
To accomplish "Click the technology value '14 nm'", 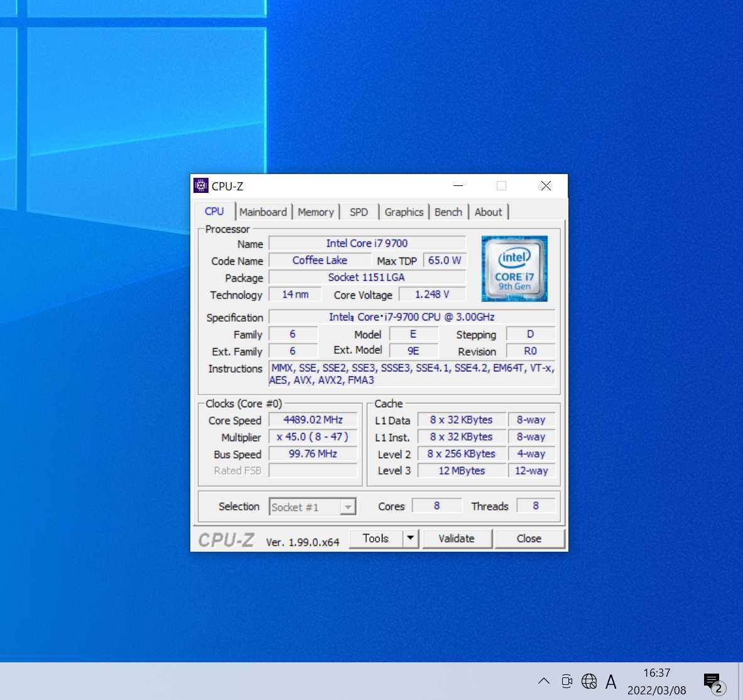I will (x=295, y=294).
